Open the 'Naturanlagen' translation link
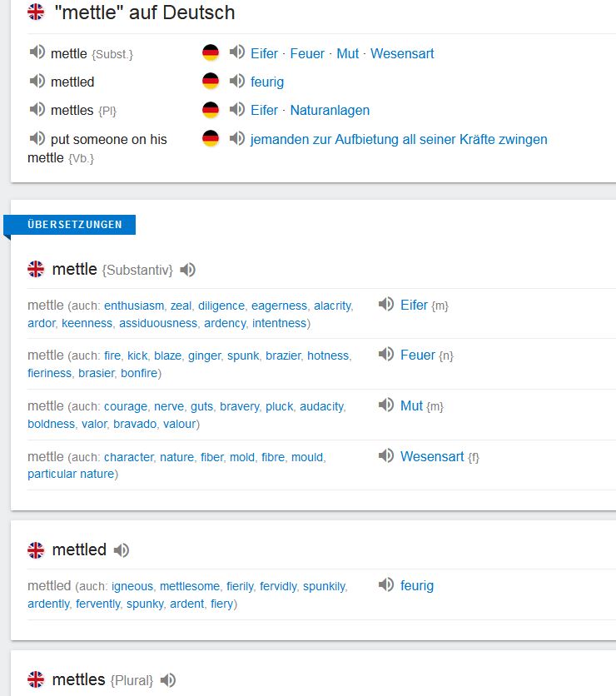Viewport: 616px width, 696px height. [x=330, y=110]
